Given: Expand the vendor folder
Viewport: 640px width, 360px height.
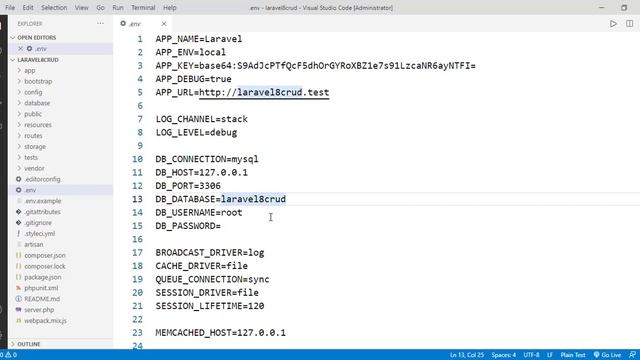Looking at the screenshot, I should [x=31, y=168].
